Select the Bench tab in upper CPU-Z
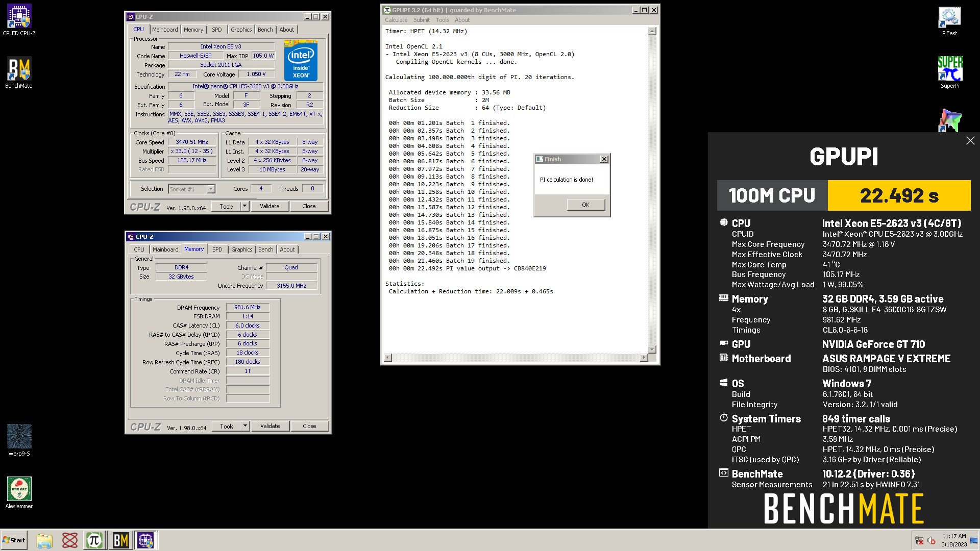 pos(265,30)
